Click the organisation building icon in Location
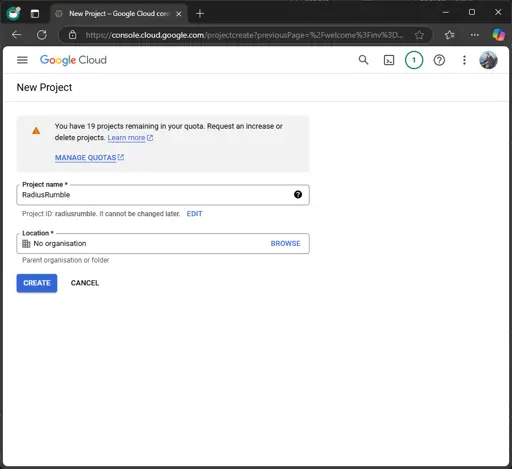The width and height of the screenshot is (512, 469). 26,244
